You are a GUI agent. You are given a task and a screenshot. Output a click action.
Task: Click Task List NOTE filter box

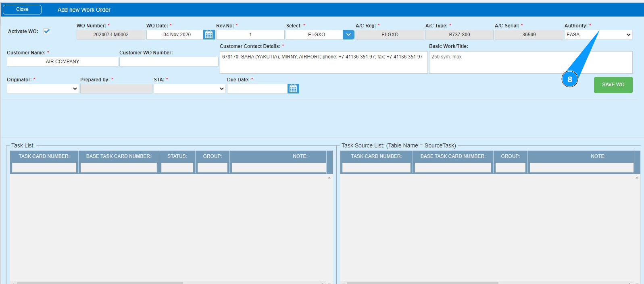279,168
